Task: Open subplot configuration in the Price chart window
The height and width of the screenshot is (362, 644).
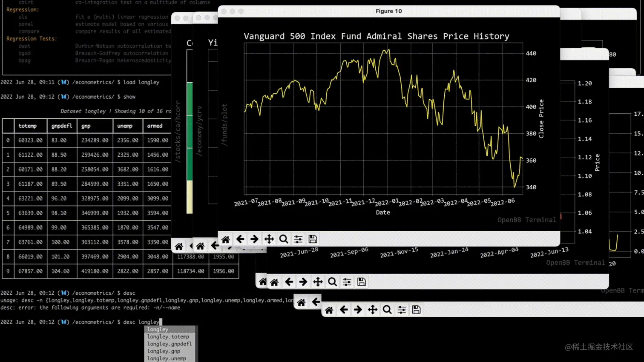Action: click(x=347, y=282)
